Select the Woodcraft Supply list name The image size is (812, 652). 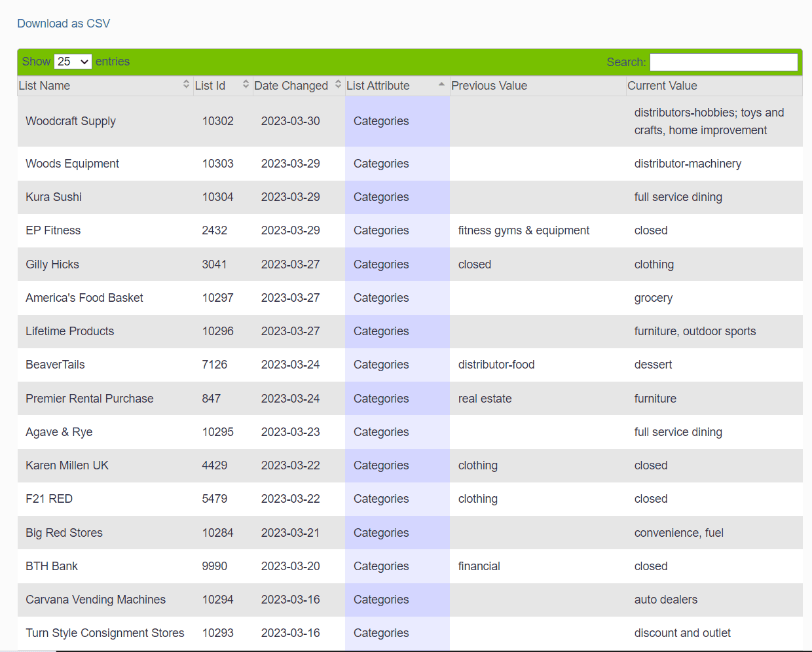coord(71,121)
